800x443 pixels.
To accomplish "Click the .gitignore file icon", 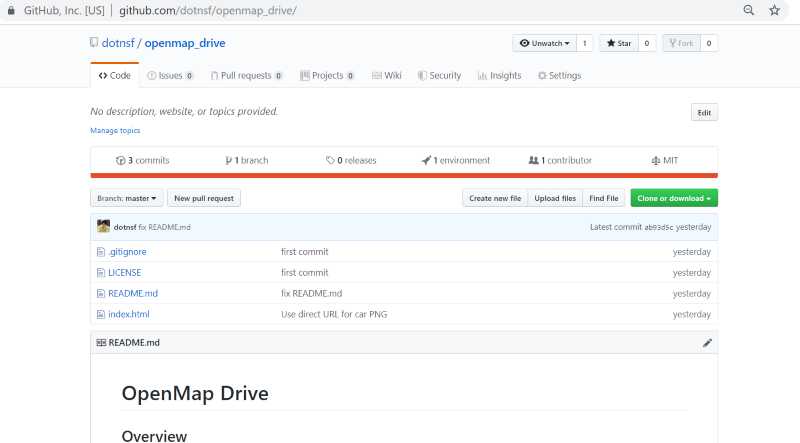I will (101, 252).
